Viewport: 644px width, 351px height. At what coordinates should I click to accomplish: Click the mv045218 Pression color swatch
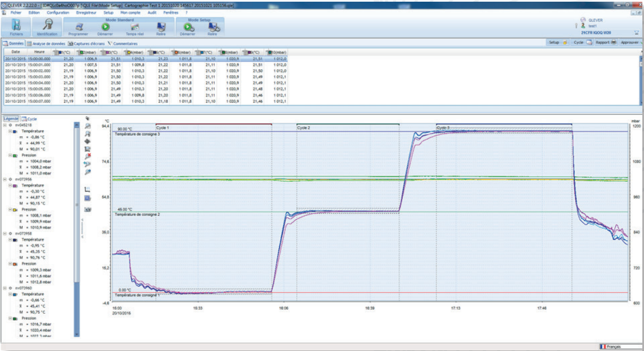point(15,155)
